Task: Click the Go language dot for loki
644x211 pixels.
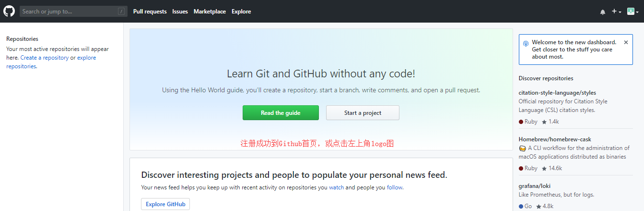Action: coord(521,207)
